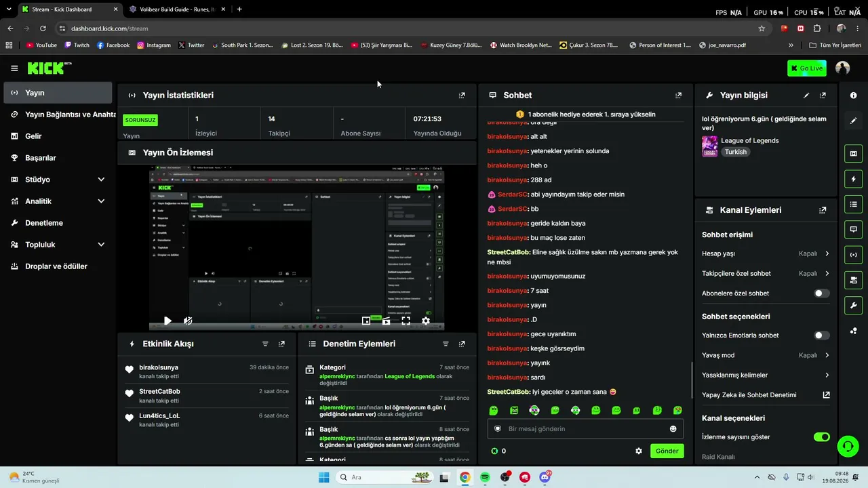The width and height of the screenshot is (868, 488).
Task: Open preview player settings gear
Action: (x=426, y=321)
